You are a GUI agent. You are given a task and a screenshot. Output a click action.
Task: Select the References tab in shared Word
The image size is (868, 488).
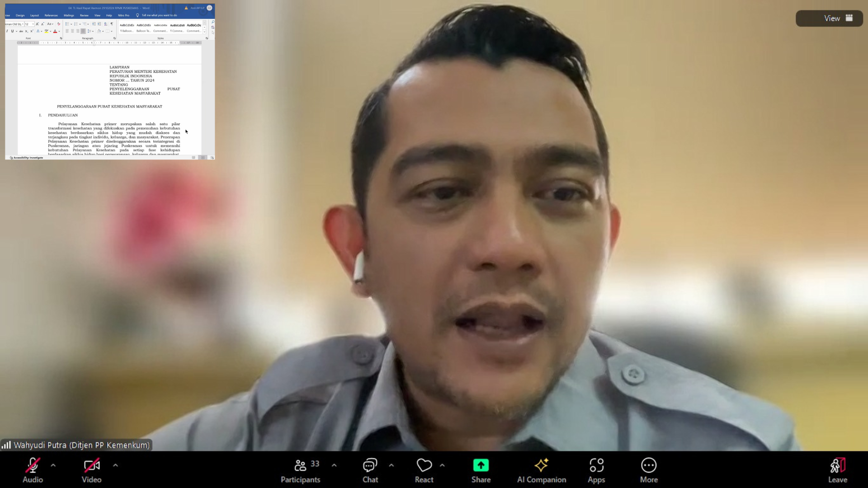click(51, 15)
